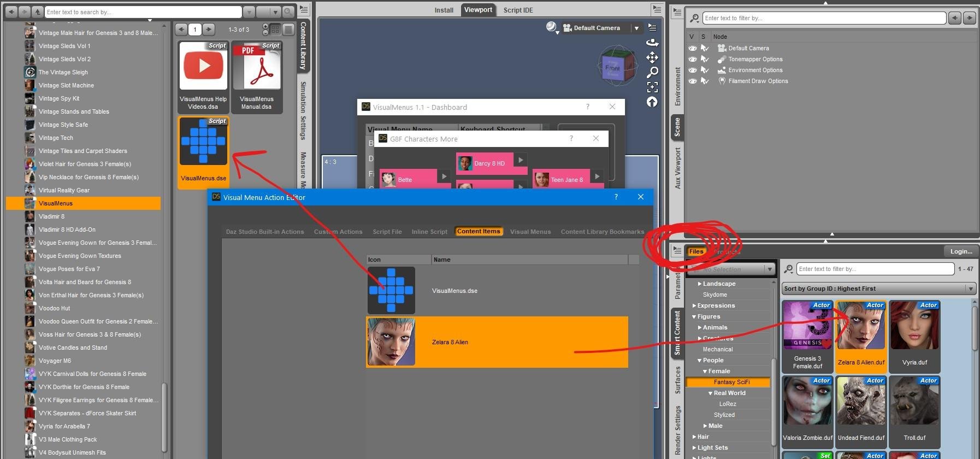Open the viewport options menu icon
This screenshot has height=459, width=980.
click(652, 27)
